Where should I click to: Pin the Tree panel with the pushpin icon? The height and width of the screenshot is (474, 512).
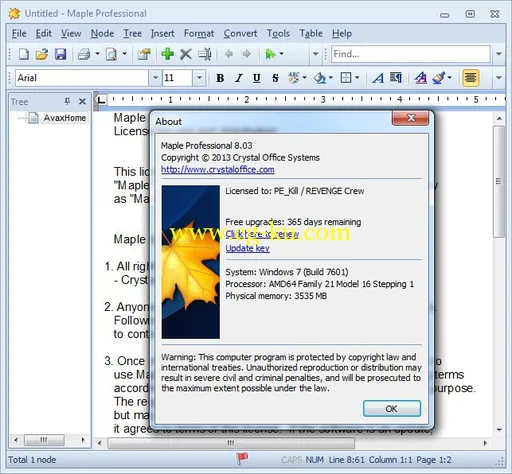[x=67, y=101]
